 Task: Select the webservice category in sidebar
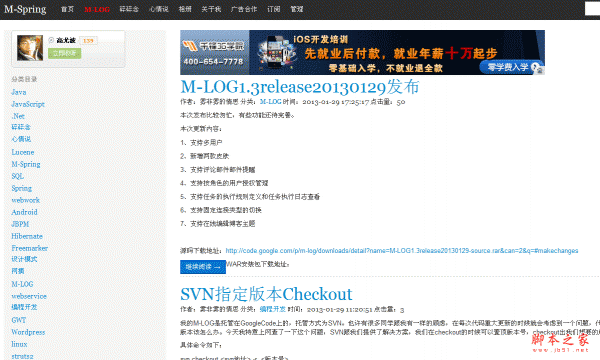pos(29,296)
